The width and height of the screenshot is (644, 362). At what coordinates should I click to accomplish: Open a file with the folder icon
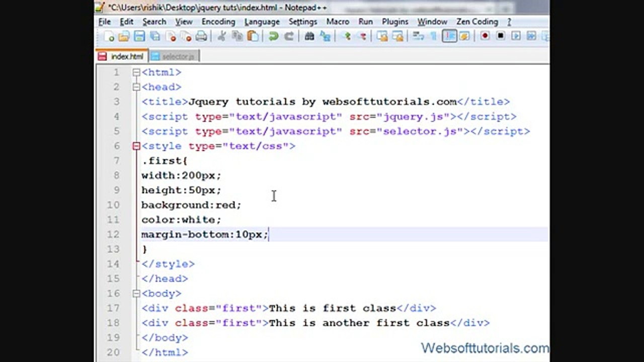click(x=123, y=36)
